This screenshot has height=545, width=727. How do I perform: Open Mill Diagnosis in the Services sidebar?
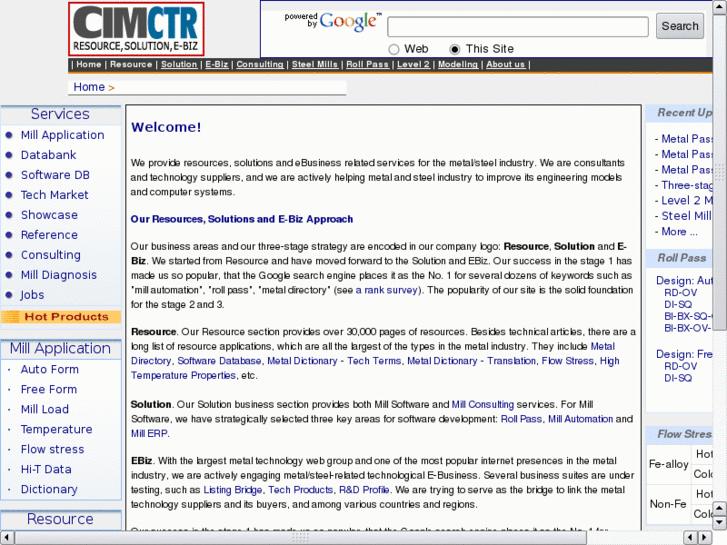coord(59,275)
